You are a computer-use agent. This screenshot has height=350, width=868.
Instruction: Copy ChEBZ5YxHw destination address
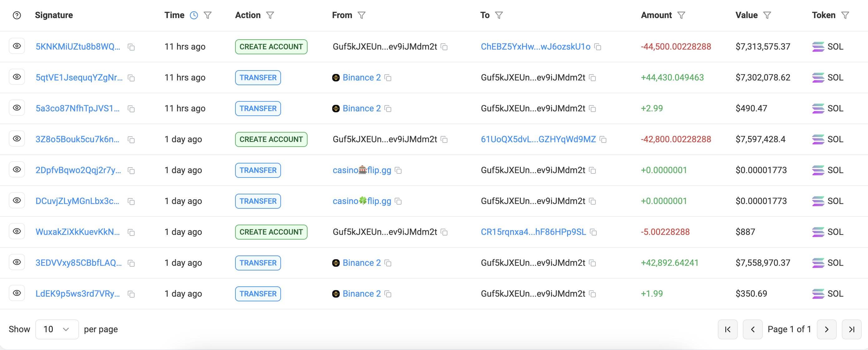[598, 47]
